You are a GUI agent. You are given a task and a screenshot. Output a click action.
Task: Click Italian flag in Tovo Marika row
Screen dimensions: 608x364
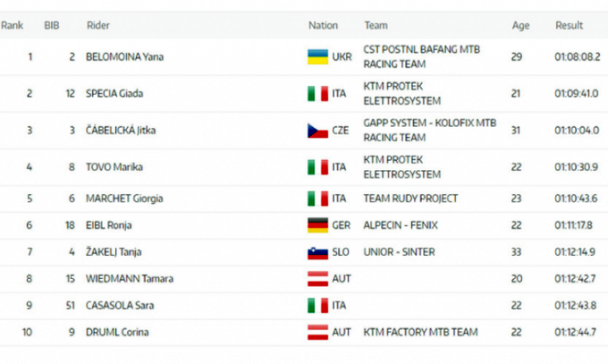coord(315,167)
